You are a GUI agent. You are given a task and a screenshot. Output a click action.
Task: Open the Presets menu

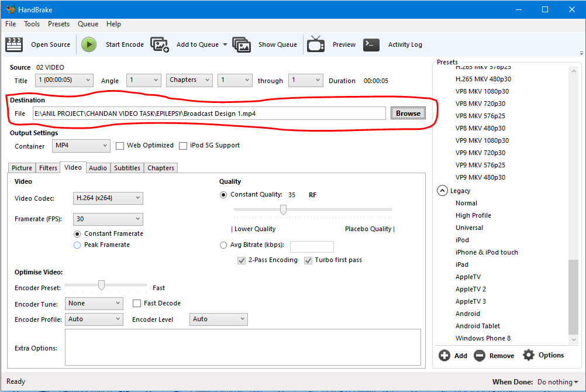[58, 24]
